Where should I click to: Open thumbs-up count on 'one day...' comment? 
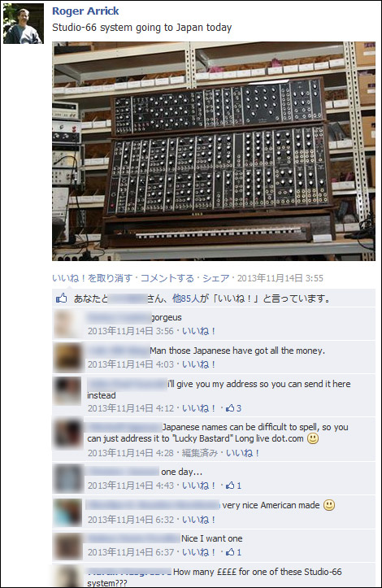coord(233,486)
